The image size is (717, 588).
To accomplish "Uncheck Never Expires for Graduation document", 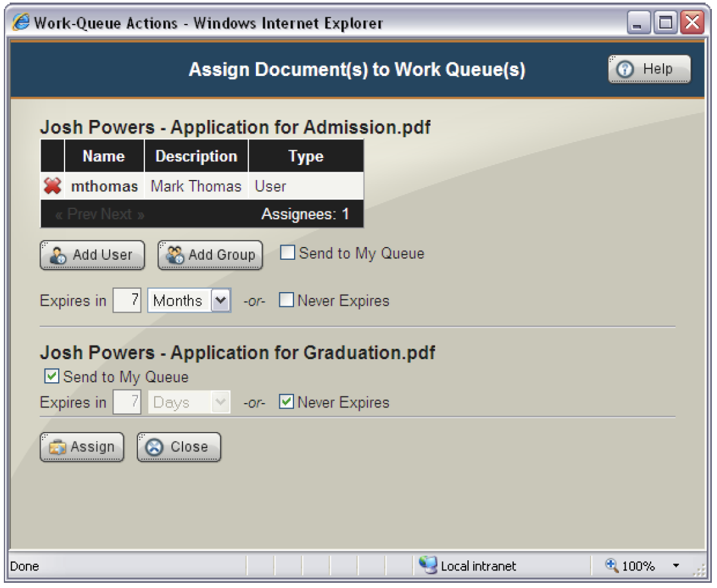I will pyautogui.click(x=286, y=402).
